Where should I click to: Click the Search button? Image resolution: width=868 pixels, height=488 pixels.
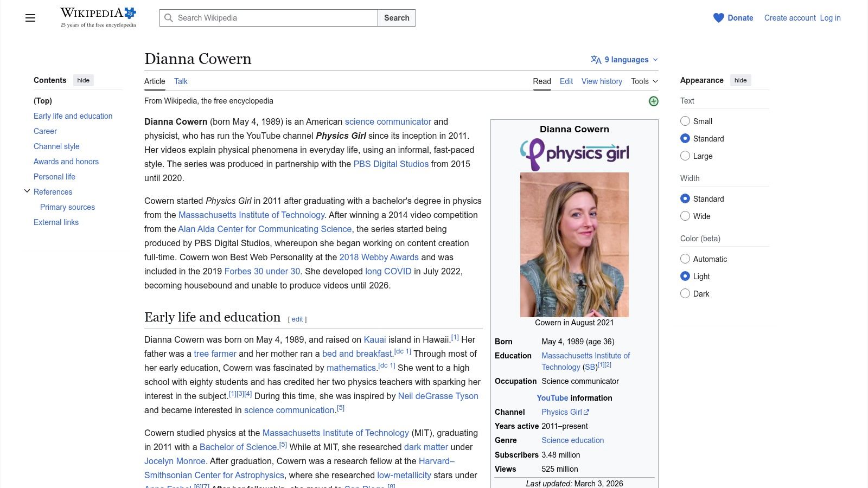[x=397, y=18]
